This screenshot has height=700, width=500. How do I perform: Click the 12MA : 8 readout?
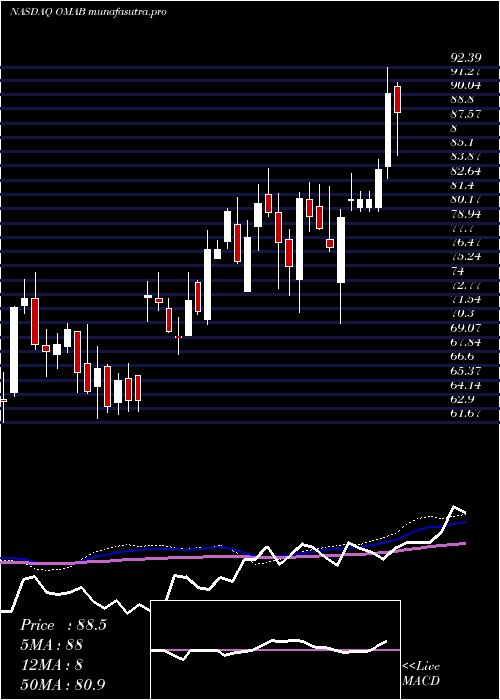pyautogui.click(x=52, y=664)
